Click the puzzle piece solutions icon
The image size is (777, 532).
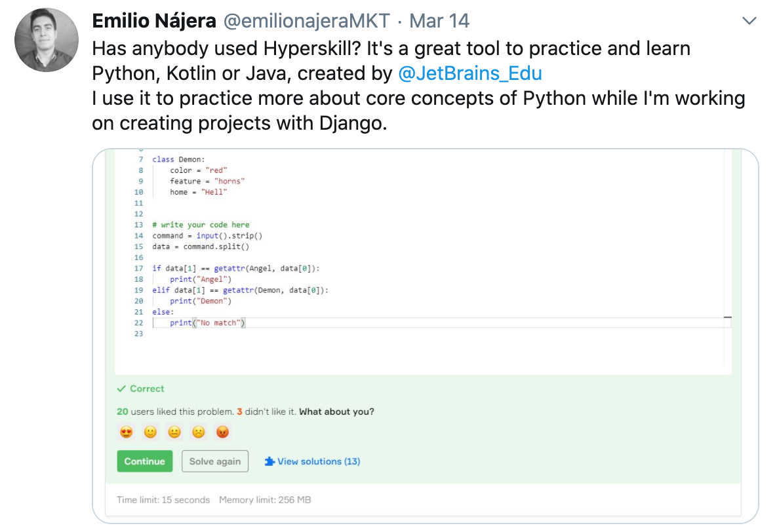[x=269, y=461]
